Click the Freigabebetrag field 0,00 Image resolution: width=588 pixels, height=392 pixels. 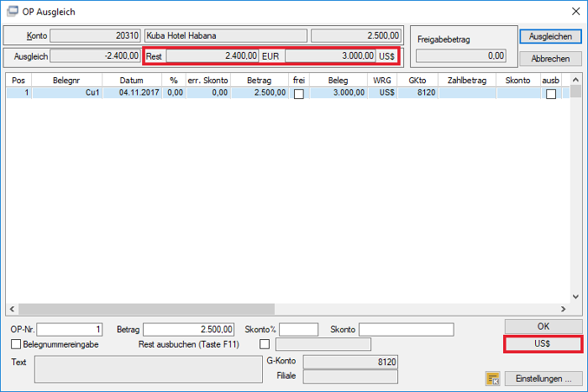tap(461, 56)
